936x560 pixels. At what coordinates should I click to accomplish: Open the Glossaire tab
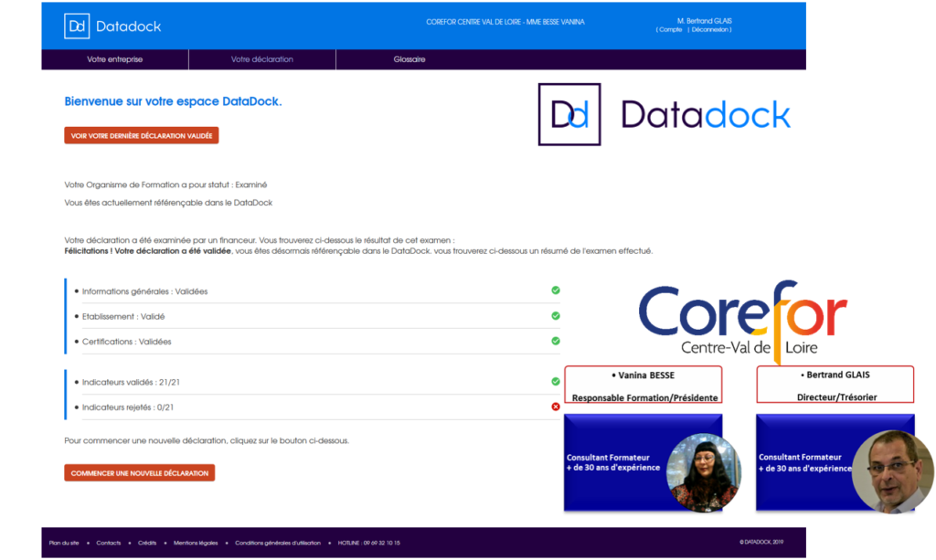(x=409, y=59)
